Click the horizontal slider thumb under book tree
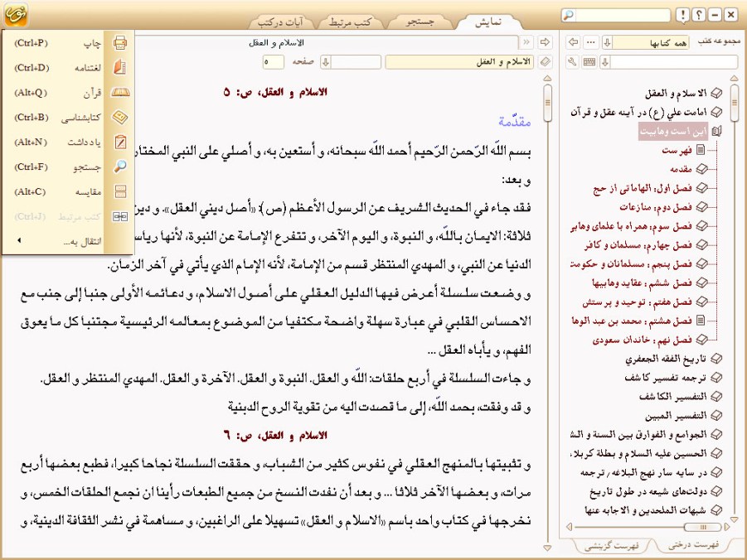Screen dimensions: 747x560 tap(702, 527)
